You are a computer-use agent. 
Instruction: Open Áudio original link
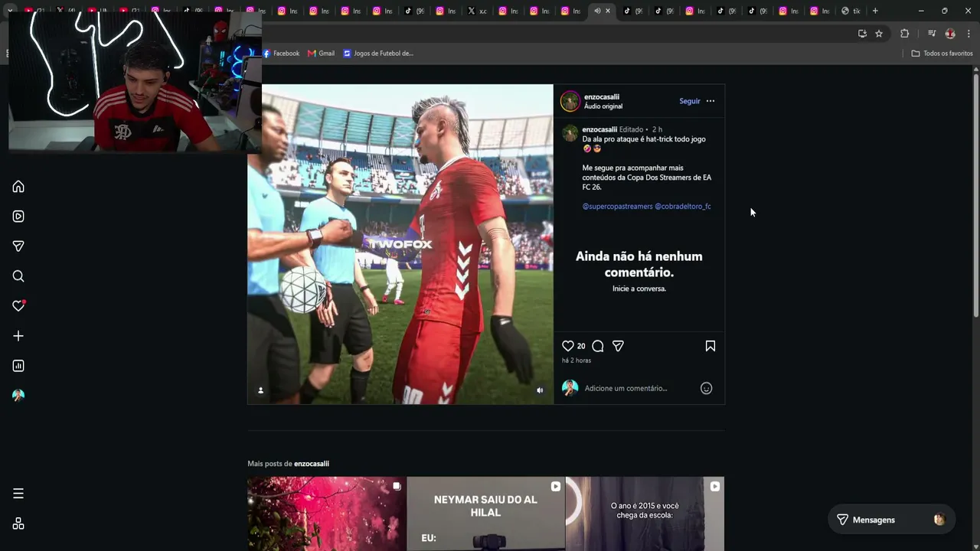pos(603,106)
